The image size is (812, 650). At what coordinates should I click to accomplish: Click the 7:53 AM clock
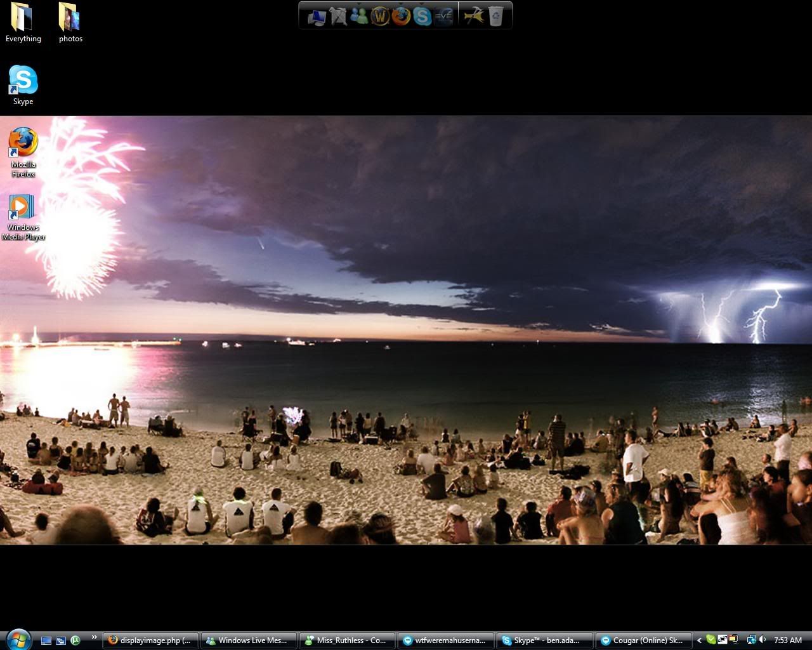tap(788, 640)
